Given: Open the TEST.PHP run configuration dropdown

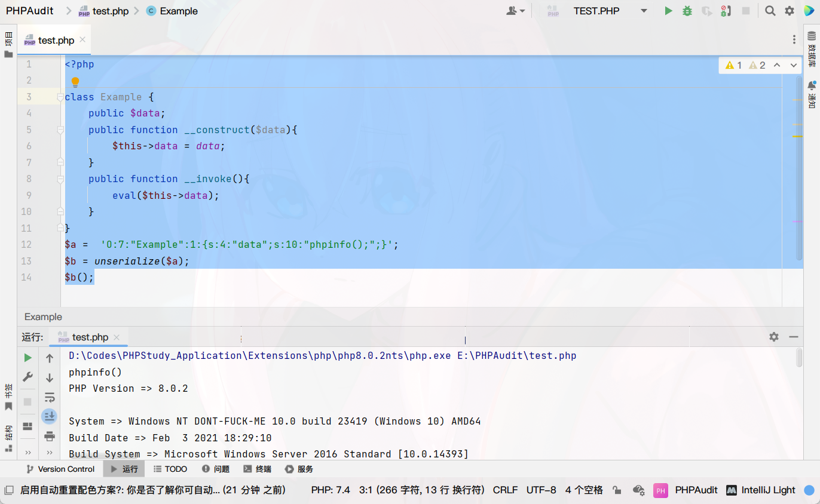Looking at the screenshot, I should tap(644, 11).
